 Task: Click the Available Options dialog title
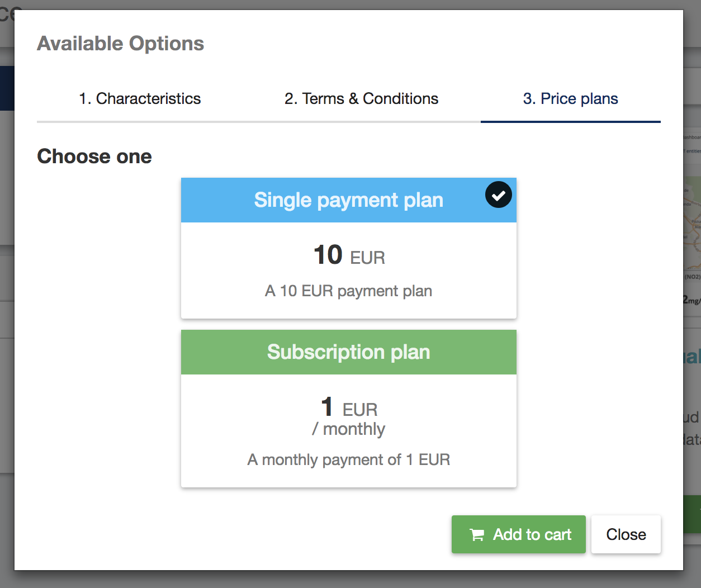(x=121, y=44)
